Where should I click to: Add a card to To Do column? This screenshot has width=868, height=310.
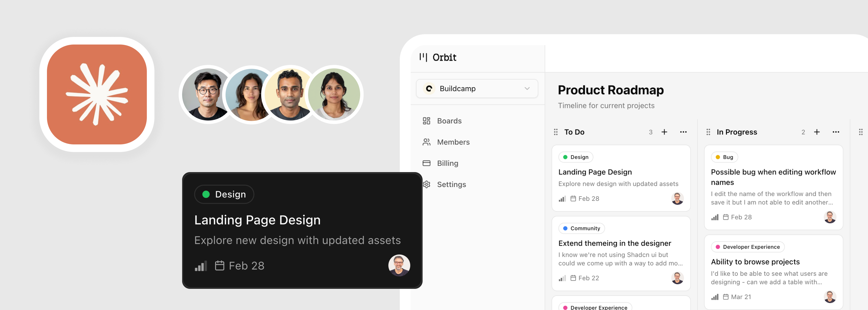tap(664, 132)
